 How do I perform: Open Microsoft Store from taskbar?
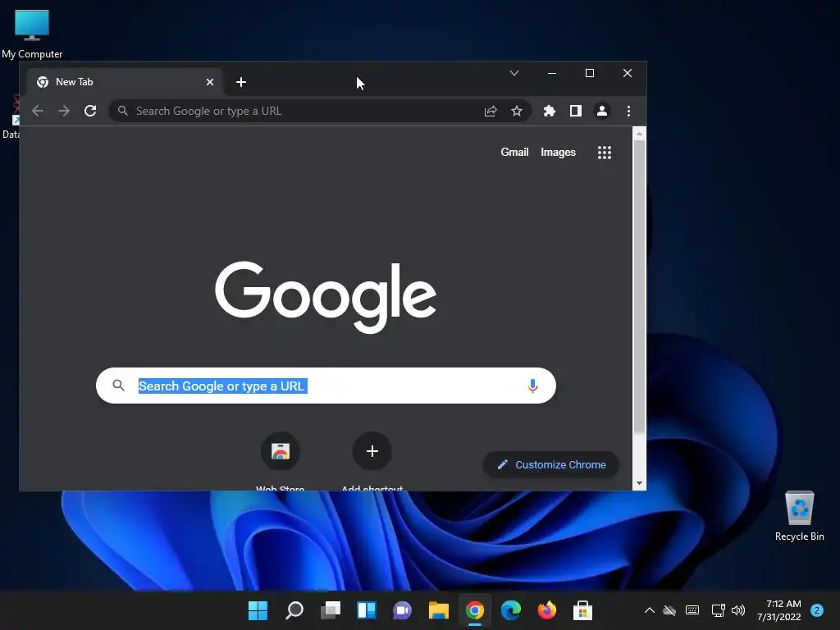583,610
